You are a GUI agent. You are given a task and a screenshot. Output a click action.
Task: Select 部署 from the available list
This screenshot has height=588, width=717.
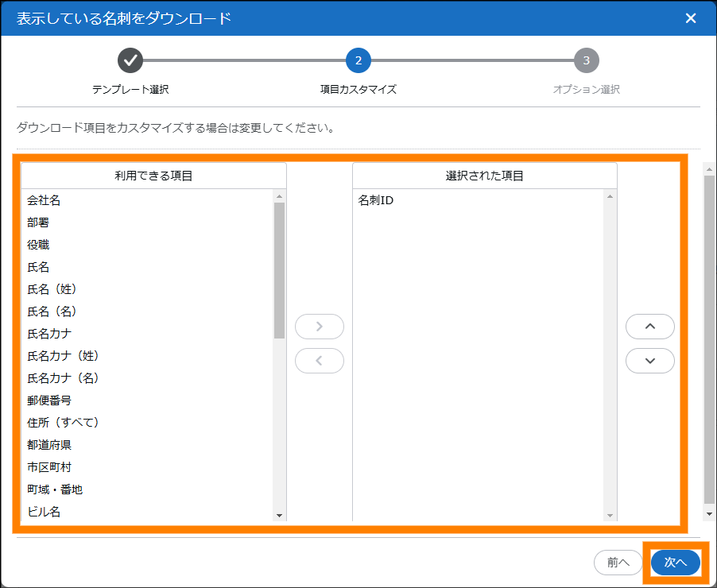click(38, 222)
